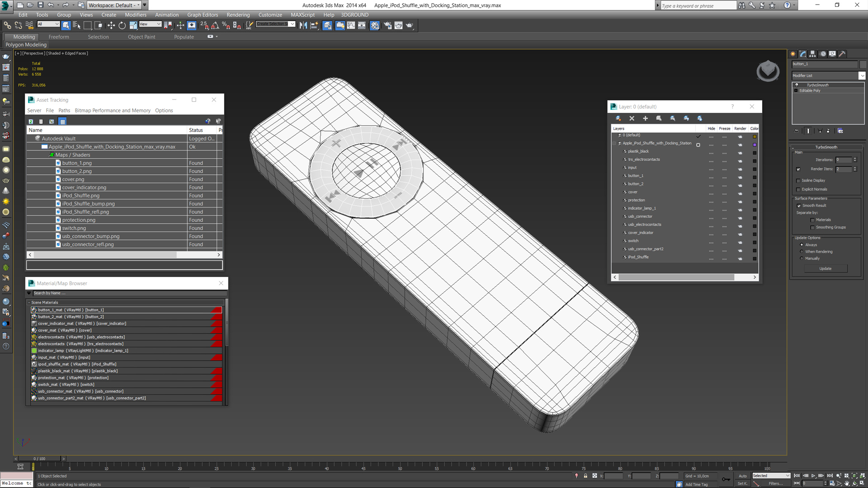Open Bitmap Performance and Memory menu
This screenshot has height=488, width=868.
[x=113, y=111]
